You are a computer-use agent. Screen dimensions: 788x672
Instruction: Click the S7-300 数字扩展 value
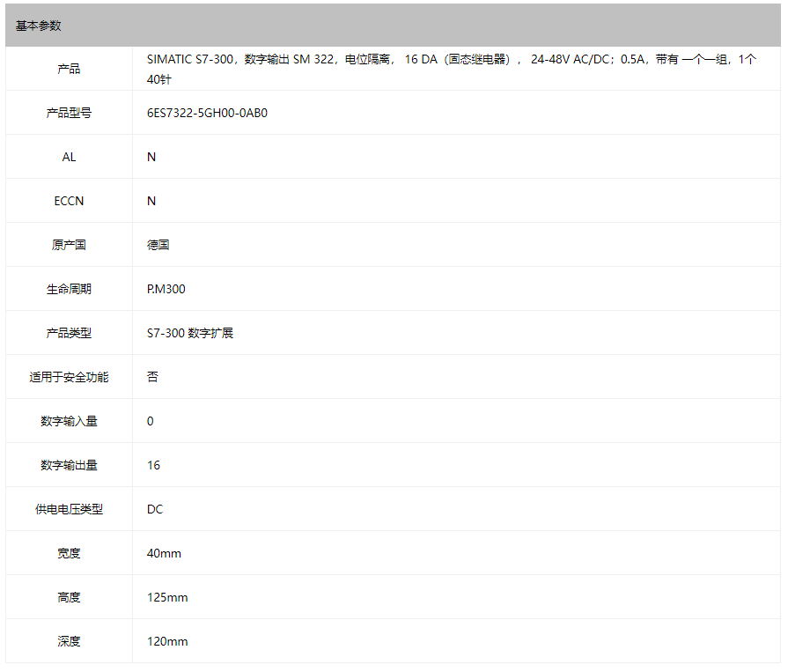click(x=190, y=333)
